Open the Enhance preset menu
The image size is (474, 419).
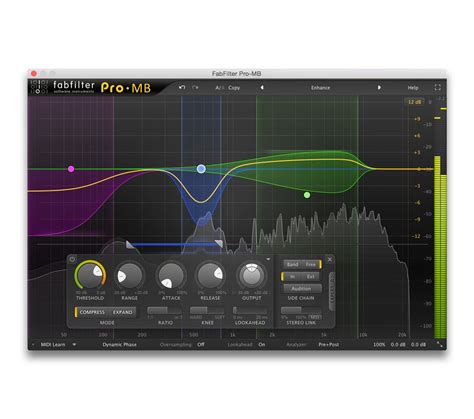tap(320, 88)
